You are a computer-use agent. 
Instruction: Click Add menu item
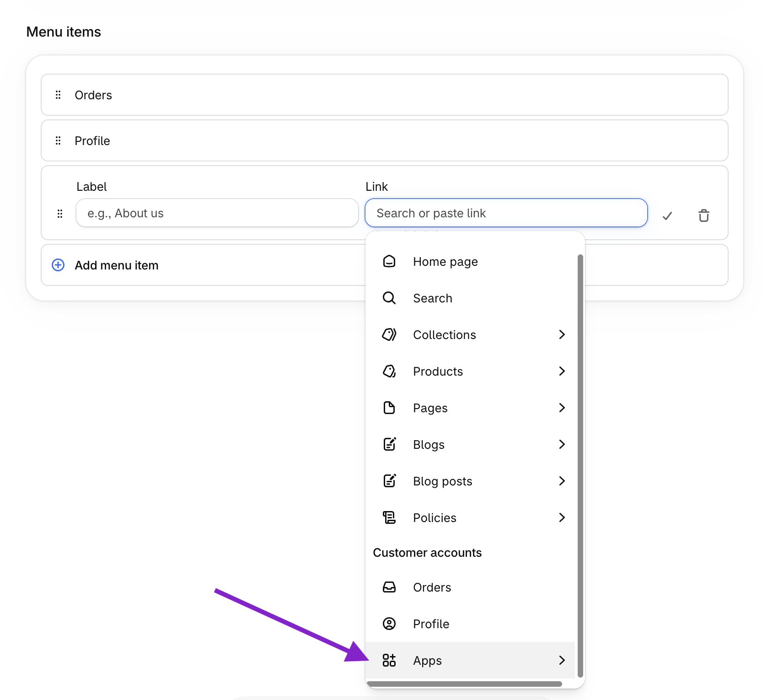(x=117, y=265)
